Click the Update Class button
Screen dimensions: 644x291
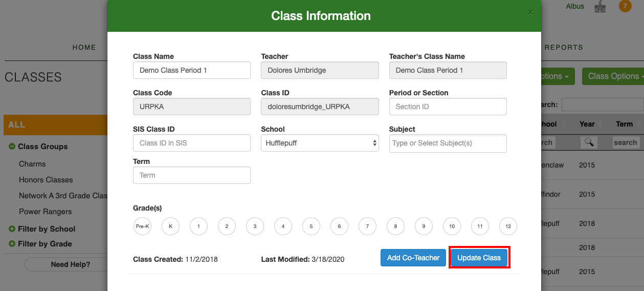pyautogui.click(x=479, y=258)
